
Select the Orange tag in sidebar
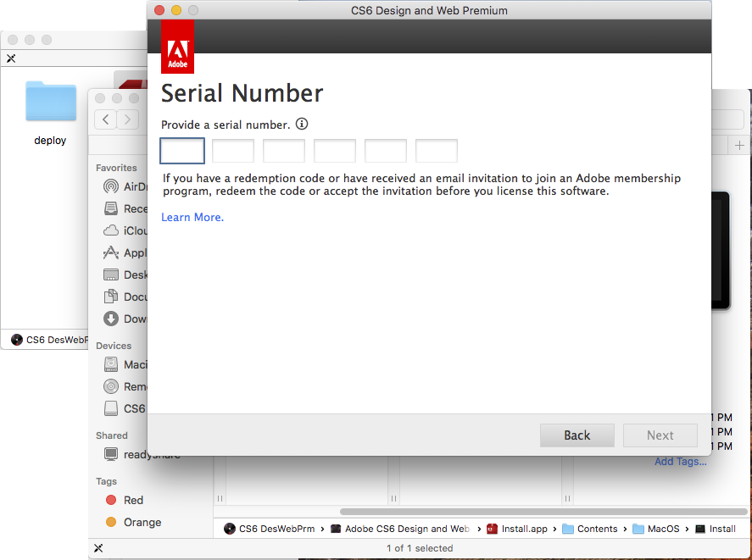[133, 522]
